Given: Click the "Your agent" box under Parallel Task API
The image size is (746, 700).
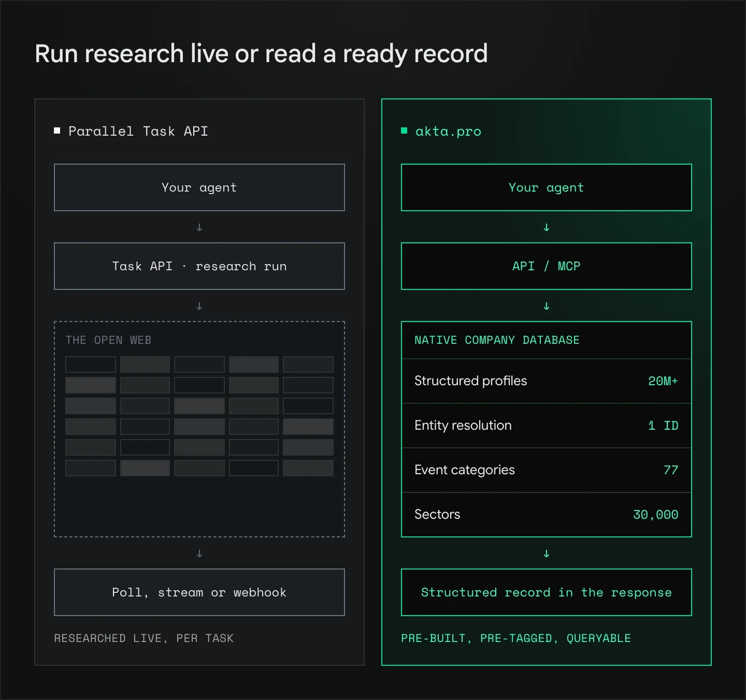Looking at the screenshot, I should click(x=199, y=187).
